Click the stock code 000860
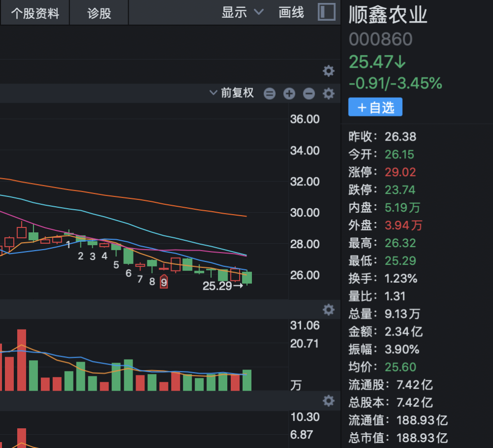This screenshot has width=493, height=448. pyautogui.click(x=381, y=39)
